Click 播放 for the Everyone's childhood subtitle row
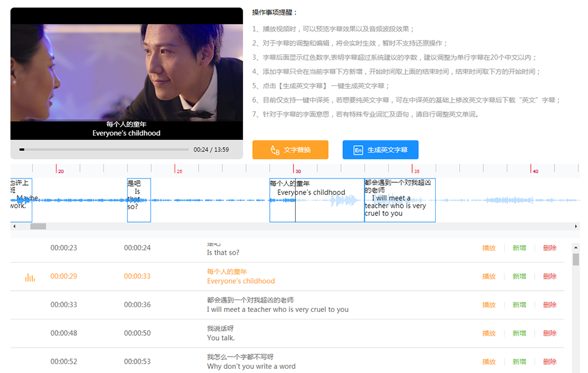 point(489,276)
